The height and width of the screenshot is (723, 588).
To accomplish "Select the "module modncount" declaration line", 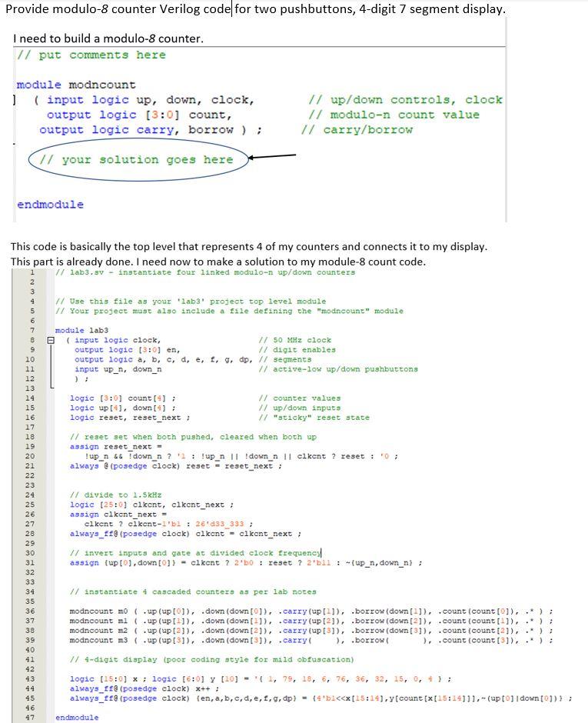I will 76,85.
